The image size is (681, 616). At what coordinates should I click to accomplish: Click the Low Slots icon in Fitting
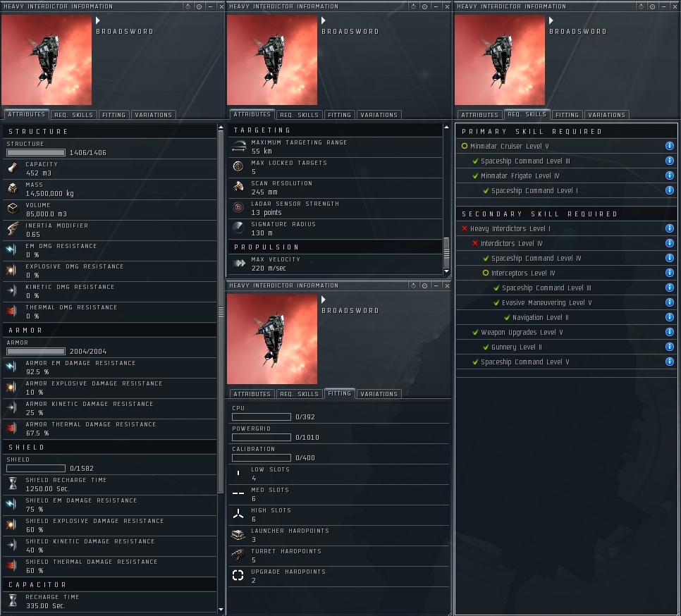238,473
